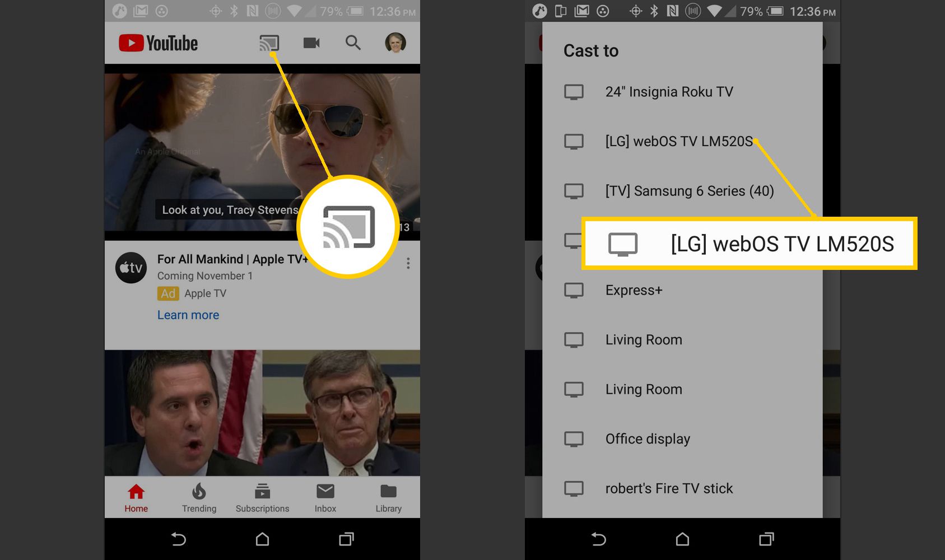The image size is (945, 560).
Task: Switch to the Trending tab
Action: pyautogui.click(x=199, y=498)
